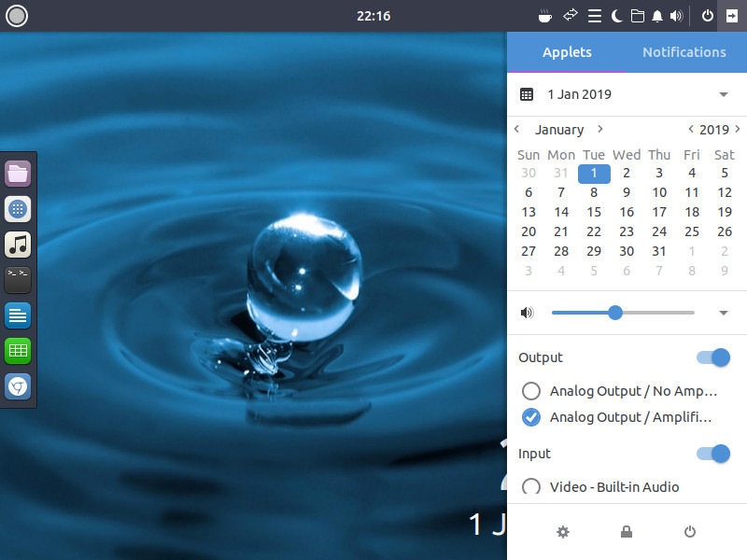The image size is (747, 560).
Task: Switch to the Notifications tab
Action: pyautogui.click(x=684, y=52)
